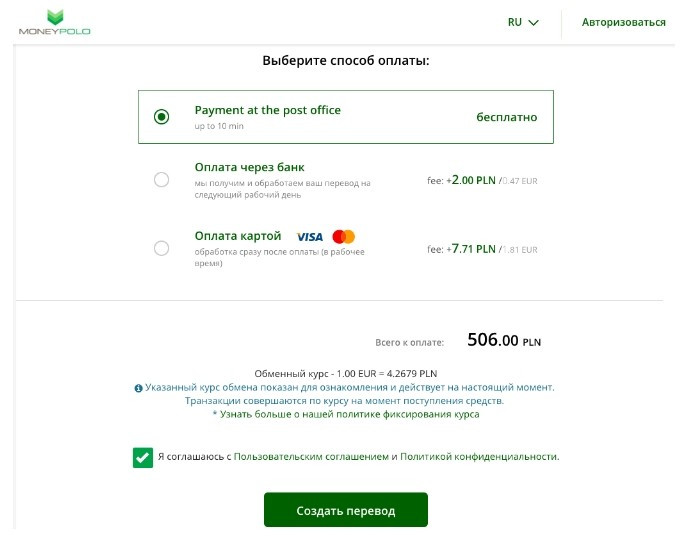Click Авторизоваться in the header
The width and height of the screenshot is (700, 540).
(623, 22)
